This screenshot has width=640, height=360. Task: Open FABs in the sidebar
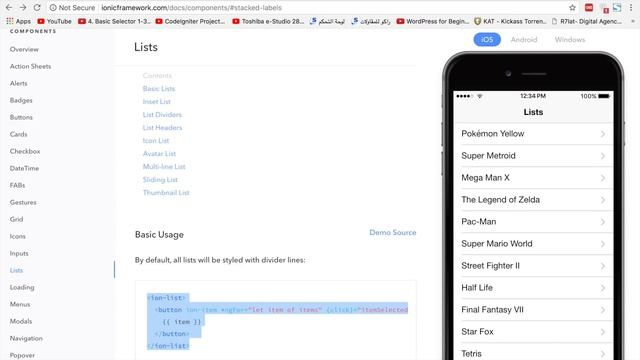[18, 185]
